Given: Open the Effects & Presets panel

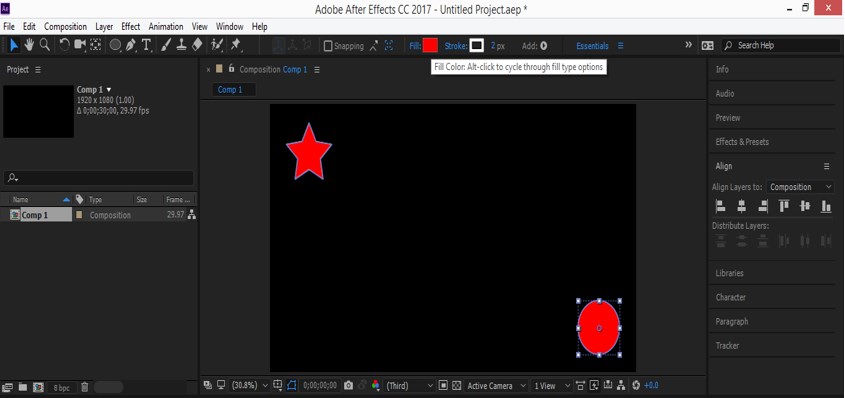Looking at the screenshot, I should pyautogui.click(x=742, y=142).
